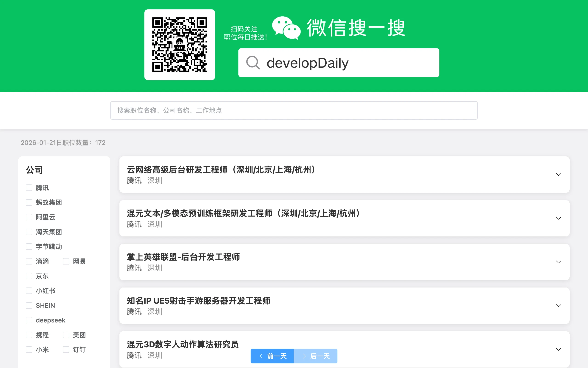Viewport: 588px width, 368px height.
Task: Expand the 混元文本/多模态预训练框架研发工程师 job card
Action: tap(558, 218)
